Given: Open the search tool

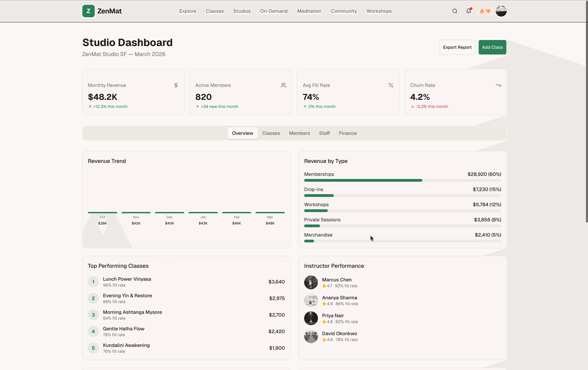Looking at the screenshot, I should 454,11.
